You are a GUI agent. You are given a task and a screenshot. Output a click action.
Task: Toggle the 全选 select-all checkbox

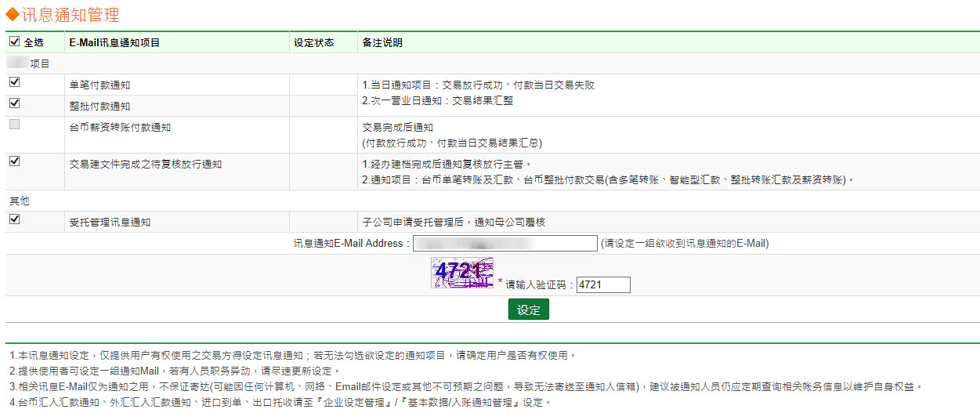coord(15,42)
